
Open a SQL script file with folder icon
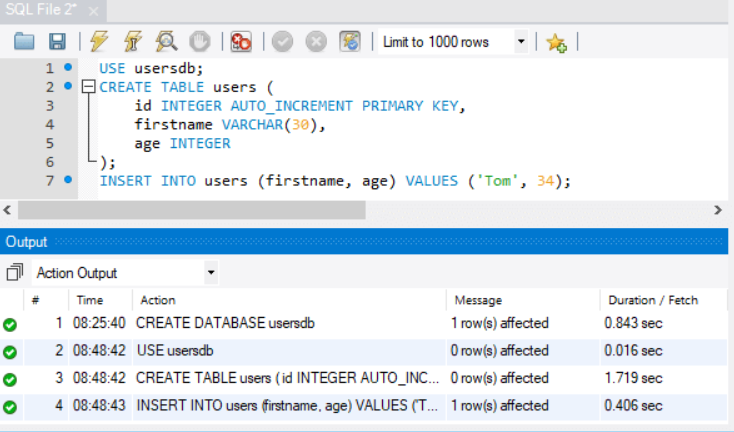click(x=24, y=42)
